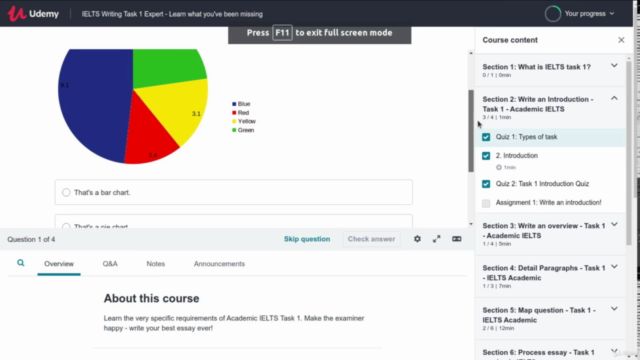Click the clock icon under 2. Introduction
Screen dimensions: 640x360
(499, 167)
